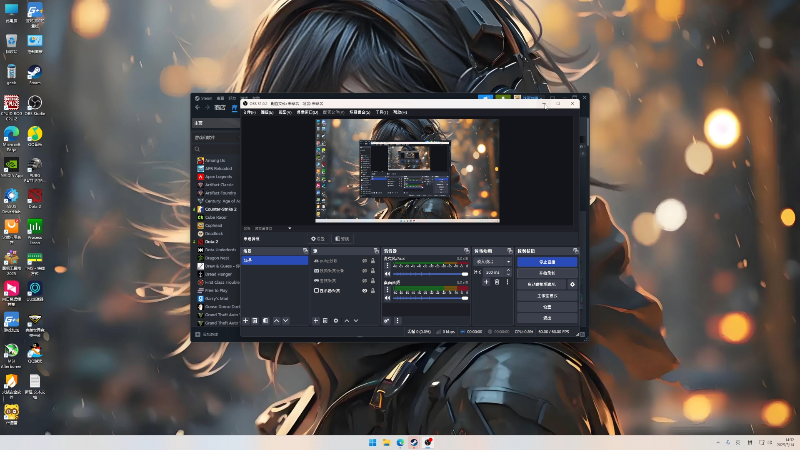The width and height of the screenshot is (800, 450).
Task: Go back in the Steam window
Action: point(197,107)
